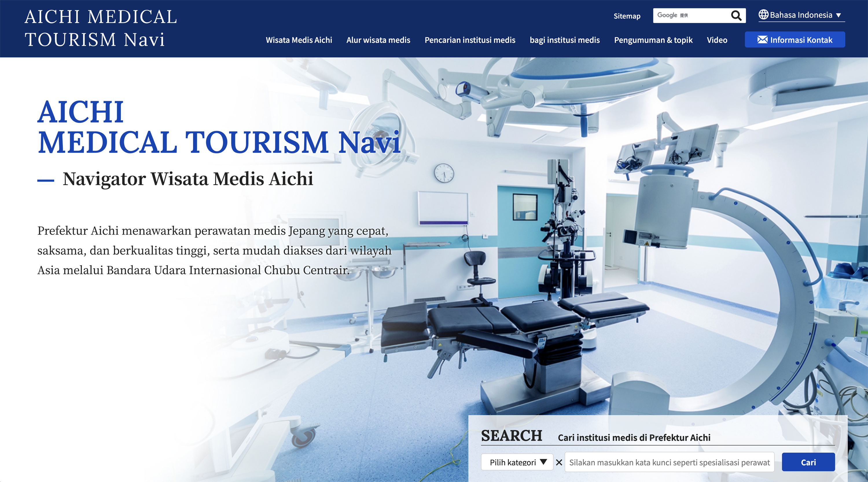Open the Pencarian institusi medis menu item
This screenshot has height=482, width=868.
click(470, 40)
